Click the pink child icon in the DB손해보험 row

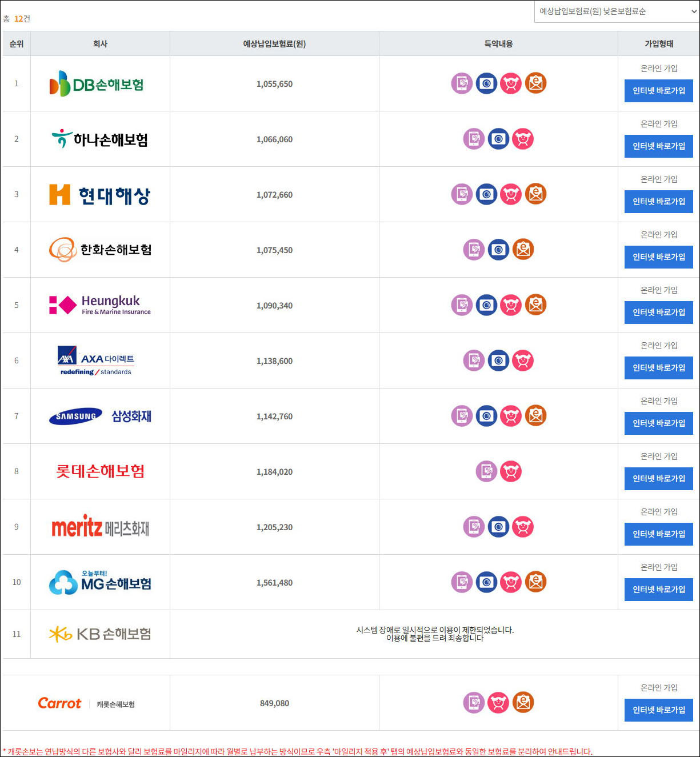point(511,83)
